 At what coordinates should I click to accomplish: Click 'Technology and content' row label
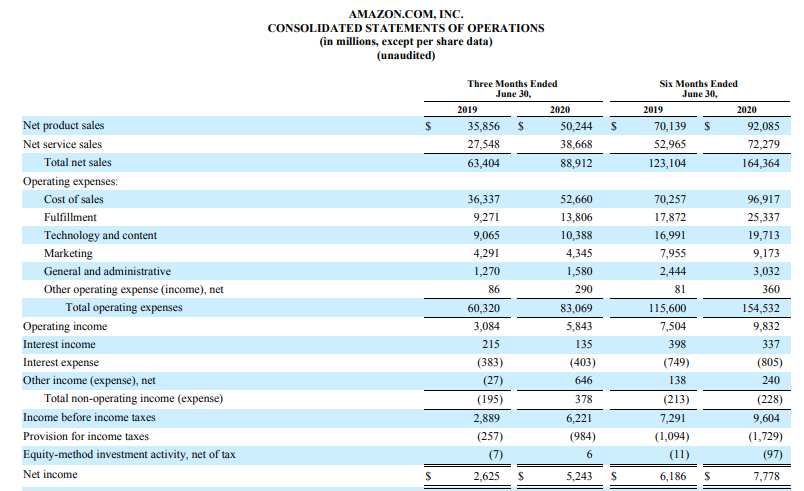tap(100, 235)
